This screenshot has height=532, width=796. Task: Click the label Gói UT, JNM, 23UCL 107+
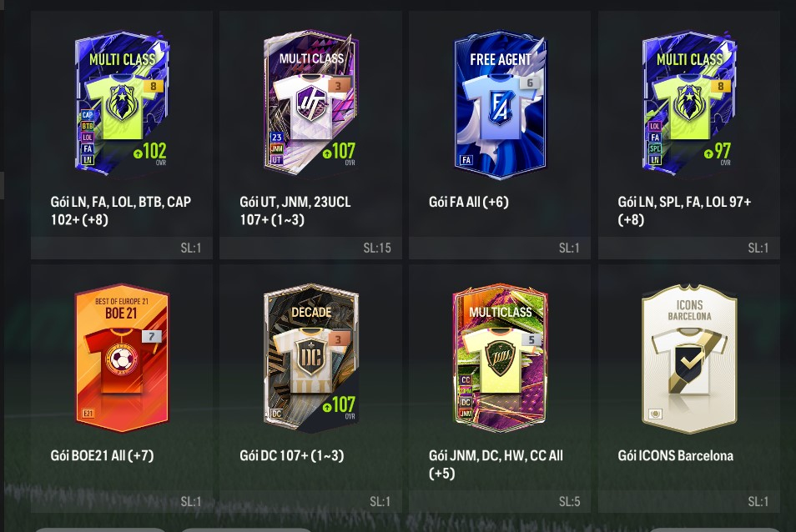pyautogui.click(x=295, y=210)
